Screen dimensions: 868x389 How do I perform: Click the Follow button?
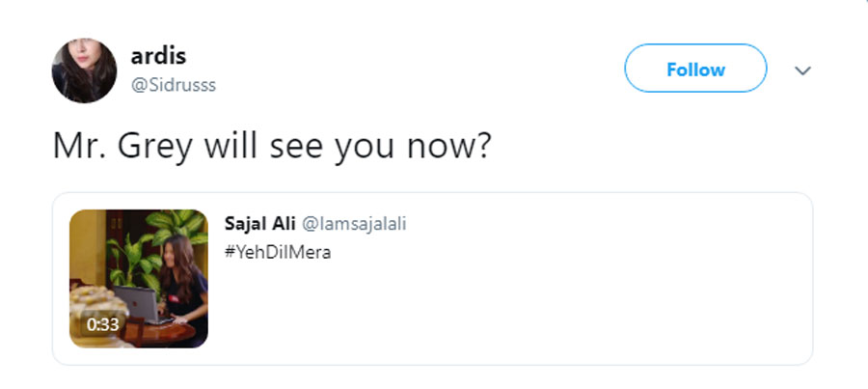[x=695, y=69]
